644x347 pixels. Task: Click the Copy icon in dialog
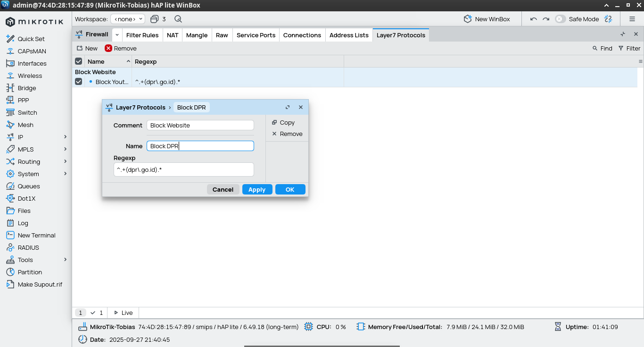pyautogui.click(x=274, y=122)
